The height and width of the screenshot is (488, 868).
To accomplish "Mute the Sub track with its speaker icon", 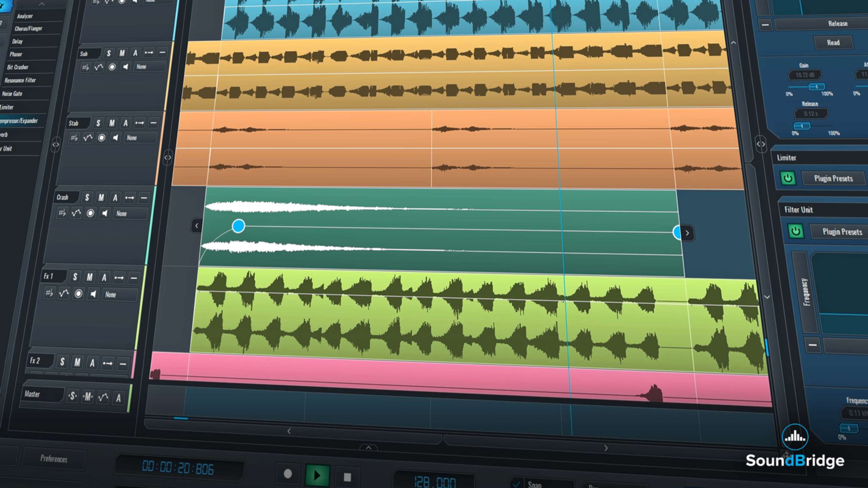I will [x=126, y=67].
